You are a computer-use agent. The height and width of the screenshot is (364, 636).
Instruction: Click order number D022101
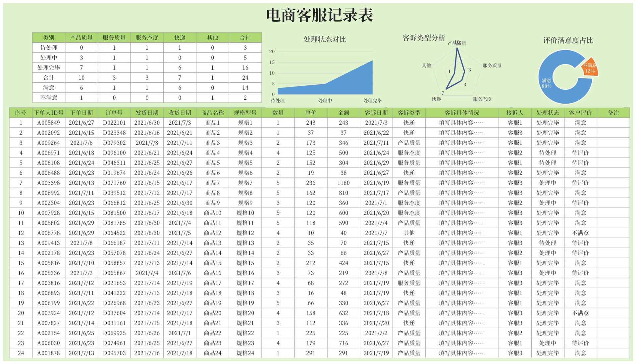coord(114,123)
